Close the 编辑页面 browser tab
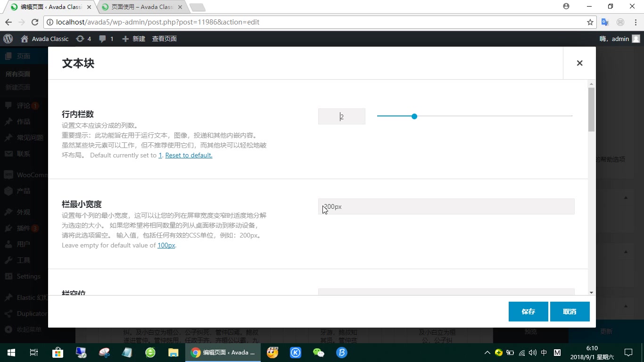 click(x=89, y=7)
